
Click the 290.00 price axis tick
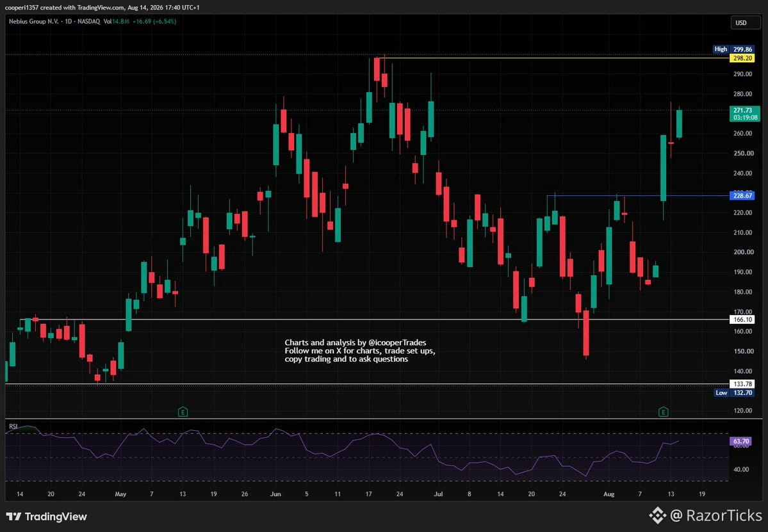point(742,74)
